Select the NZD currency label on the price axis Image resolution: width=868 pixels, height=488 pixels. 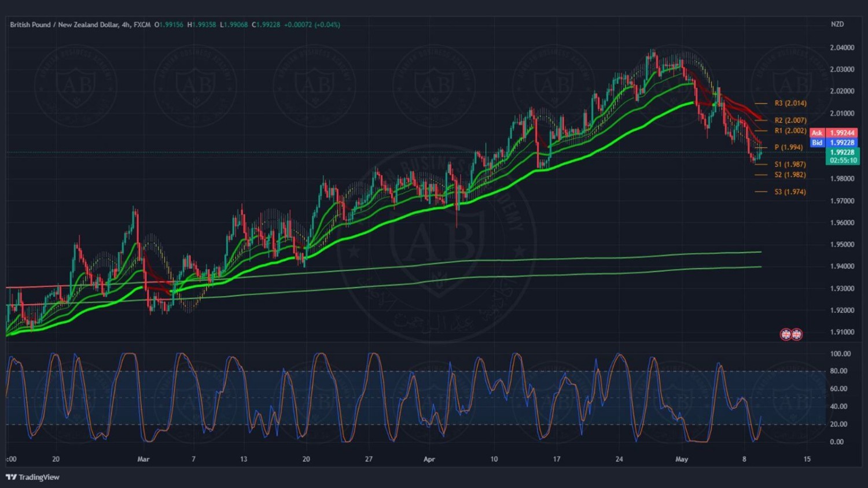click(837, 24)
